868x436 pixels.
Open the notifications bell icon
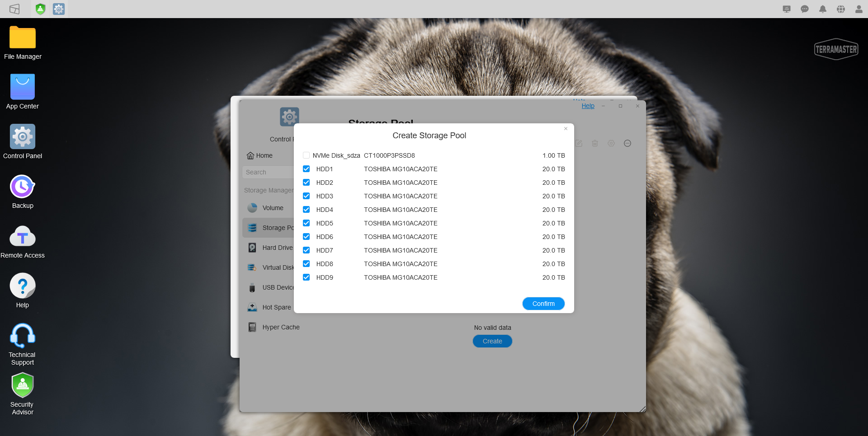point(823,9)
